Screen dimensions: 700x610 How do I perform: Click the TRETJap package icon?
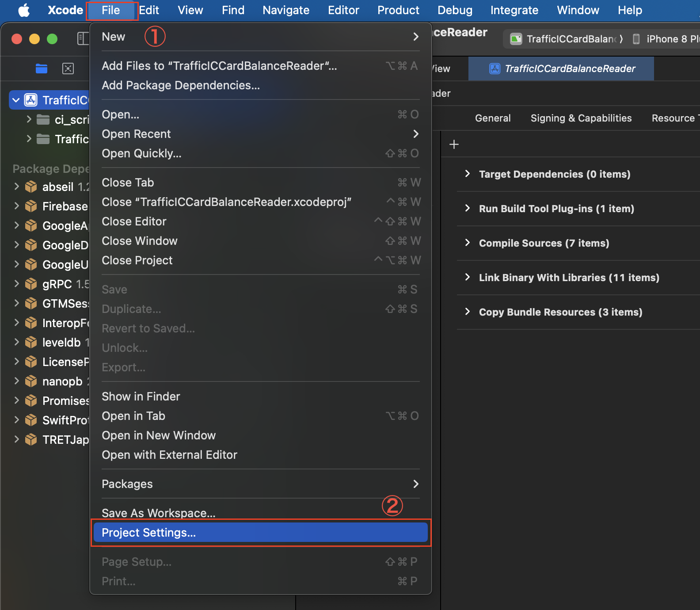point(31,440)
